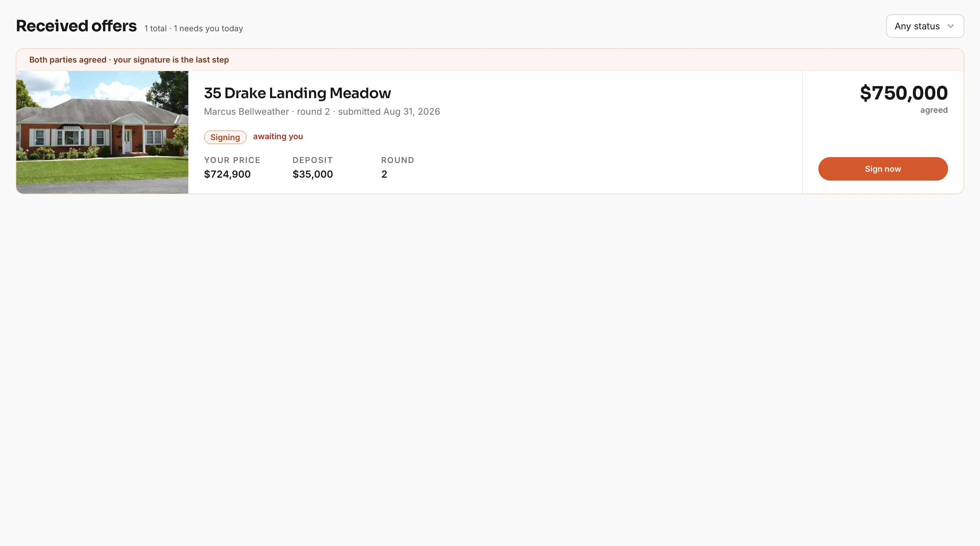This screenshot has height=546, width=980.
Task: Click the awaiting you label
Action: tap(278, 136)
